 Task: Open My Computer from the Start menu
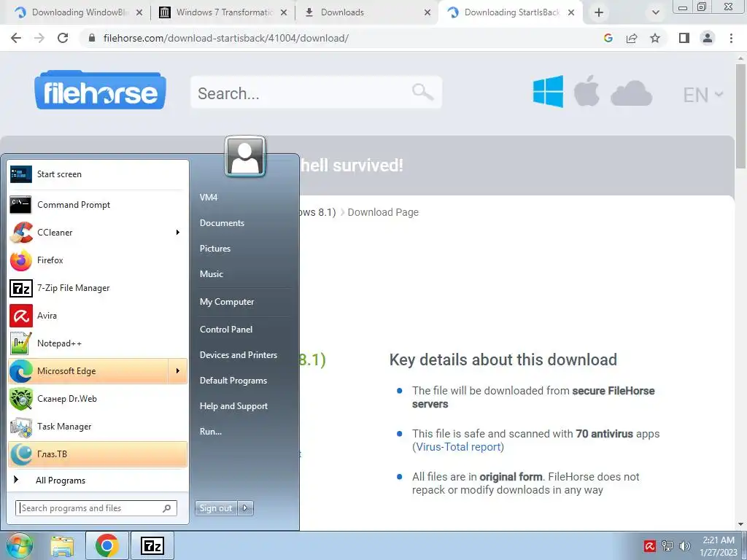click(x=227, y=302)
